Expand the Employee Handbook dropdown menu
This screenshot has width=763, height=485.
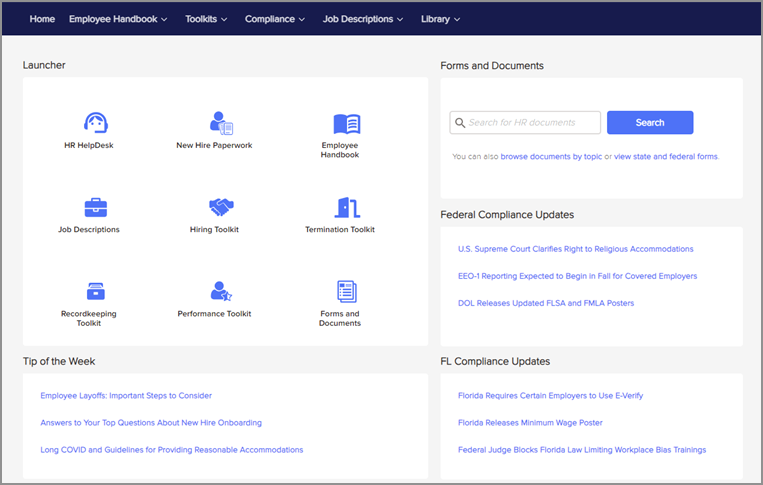click(118, 19)
